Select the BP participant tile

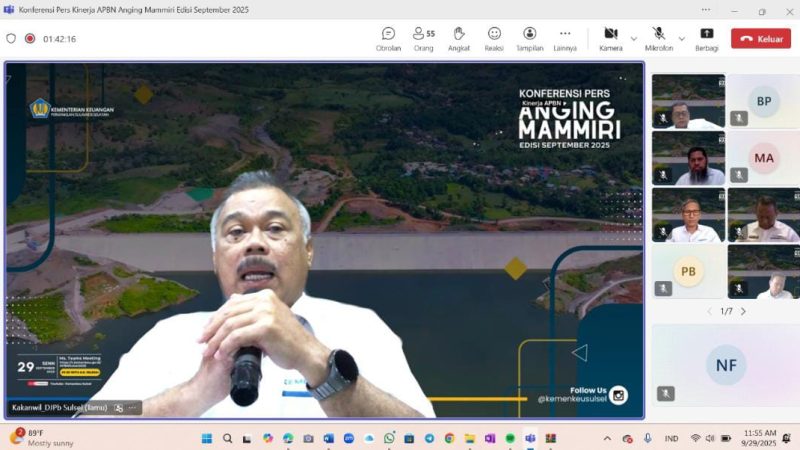tap(763, 102)
